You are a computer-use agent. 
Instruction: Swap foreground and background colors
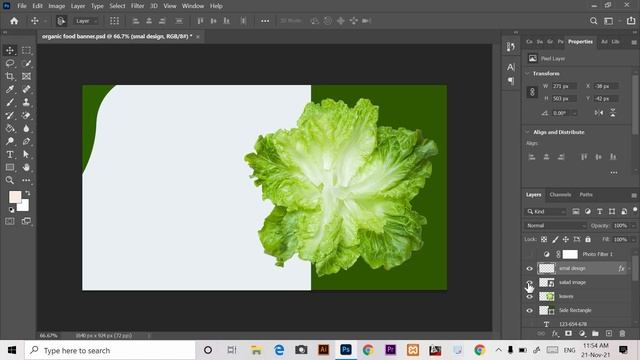click(x=28, y=193)
